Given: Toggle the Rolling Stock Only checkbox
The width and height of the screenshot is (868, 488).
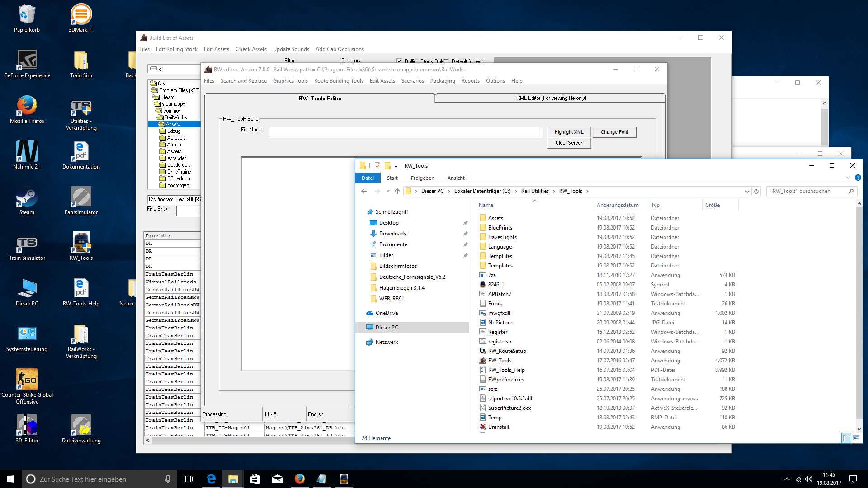Looking at the screenshot, I should click(399, 61).
